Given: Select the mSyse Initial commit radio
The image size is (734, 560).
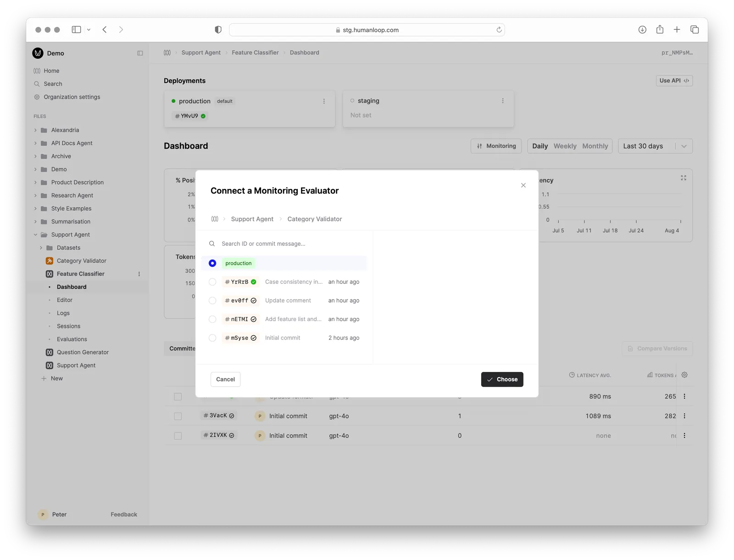Looking at the screenshot, I should pyautogui.click(x=212, y=338).
